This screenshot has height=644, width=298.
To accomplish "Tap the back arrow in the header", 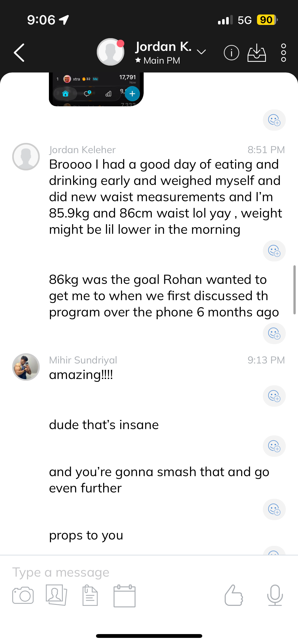I will click(x=19, y=53).
